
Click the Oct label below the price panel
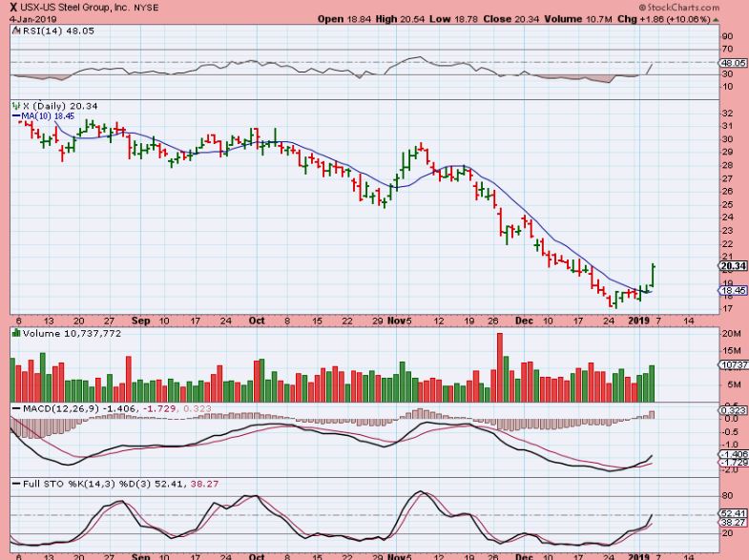coord(257,321)
